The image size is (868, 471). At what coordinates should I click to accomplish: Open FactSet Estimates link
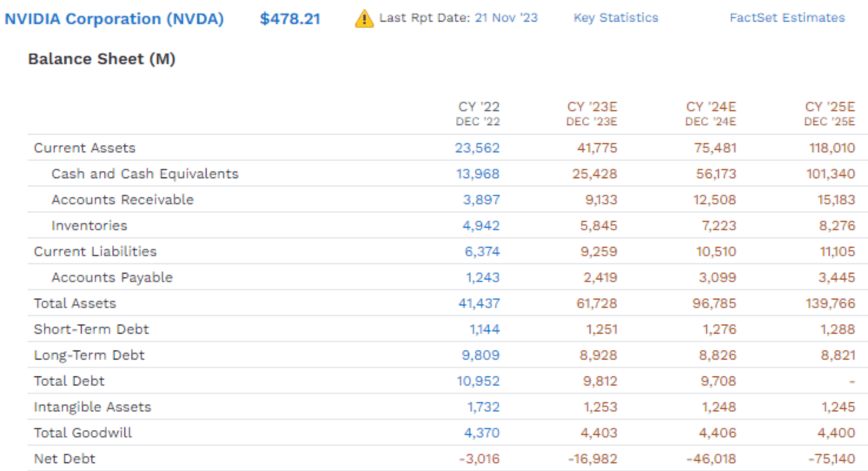coord(787,18)
